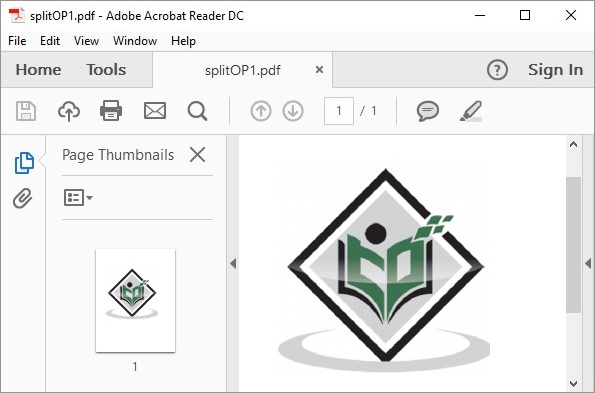
Task: Select the page 1 thumbnail
Action: 135,300
